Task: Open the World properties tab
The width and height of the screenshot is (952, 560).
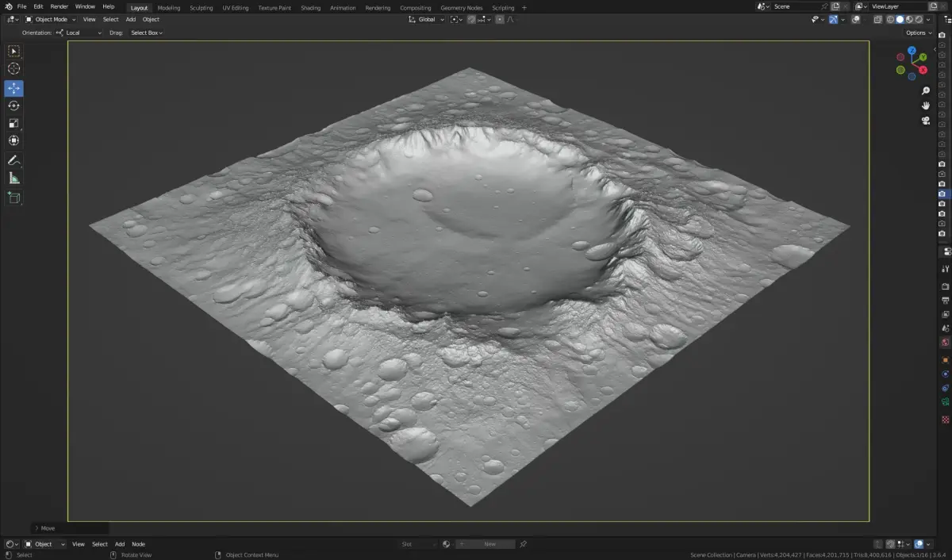Action: pyautogui.click(x=945, y=343)
